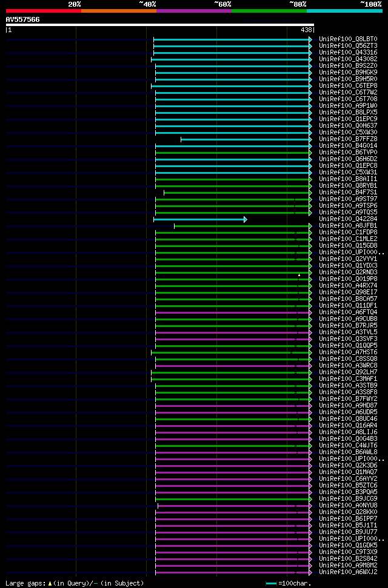Screen dimensions: 388x588
Task: Select the UniRef100_Q8UC46 label
Action: pyautogui.click(x=348, y=419)
